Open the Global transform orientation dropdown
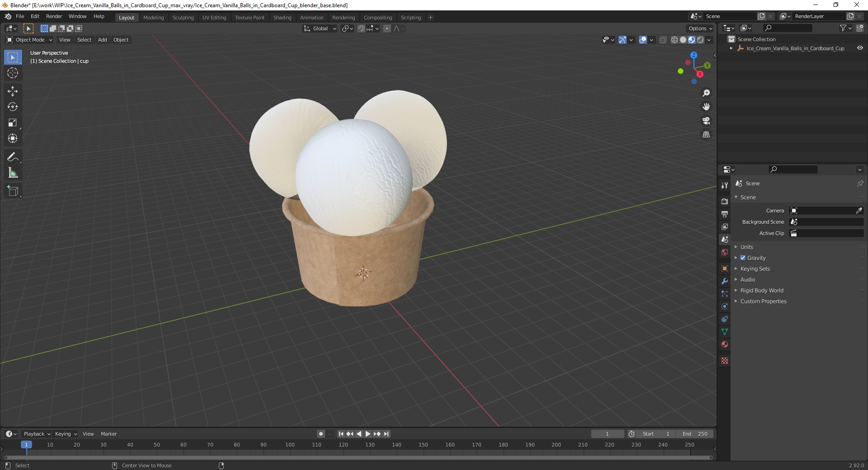 [x=320, y=28]
